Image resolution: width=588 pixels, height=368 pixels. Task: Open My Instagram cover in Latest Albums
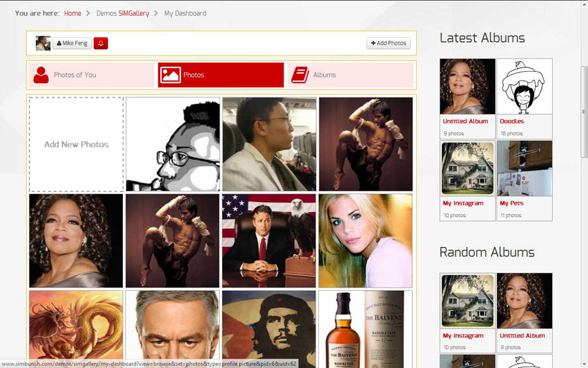pyautogui.click(x=468, y=169)
